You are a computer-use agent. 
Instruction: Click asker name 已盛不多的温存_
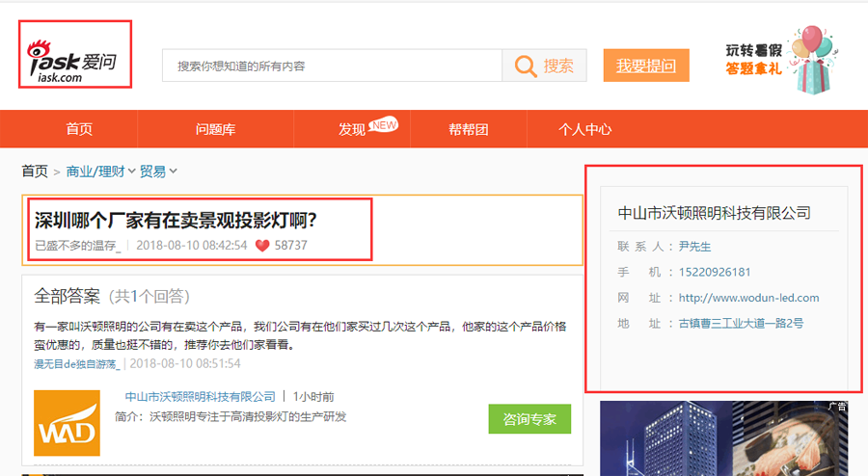[77, 246]
